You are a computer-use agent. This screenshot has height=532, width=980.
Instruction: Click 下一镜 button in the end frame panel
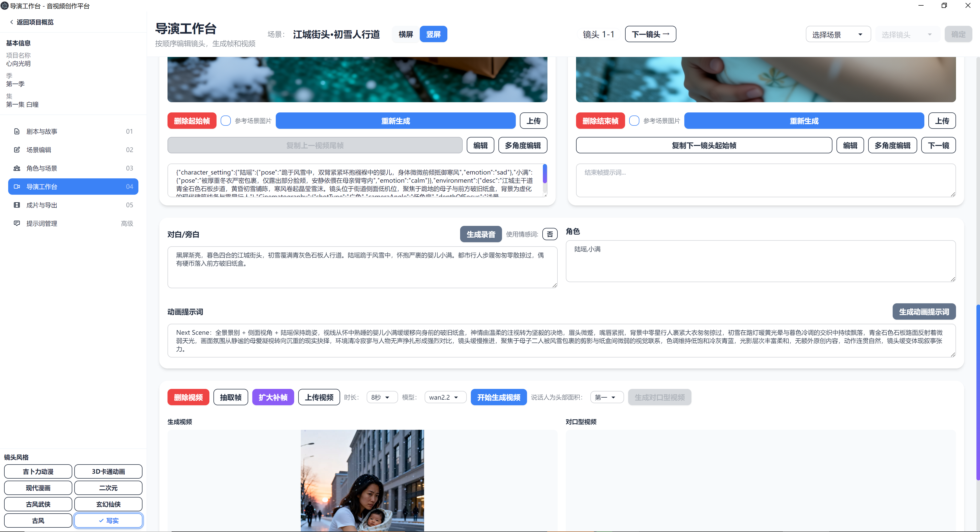pyautogui.click(x=939, y=145)
